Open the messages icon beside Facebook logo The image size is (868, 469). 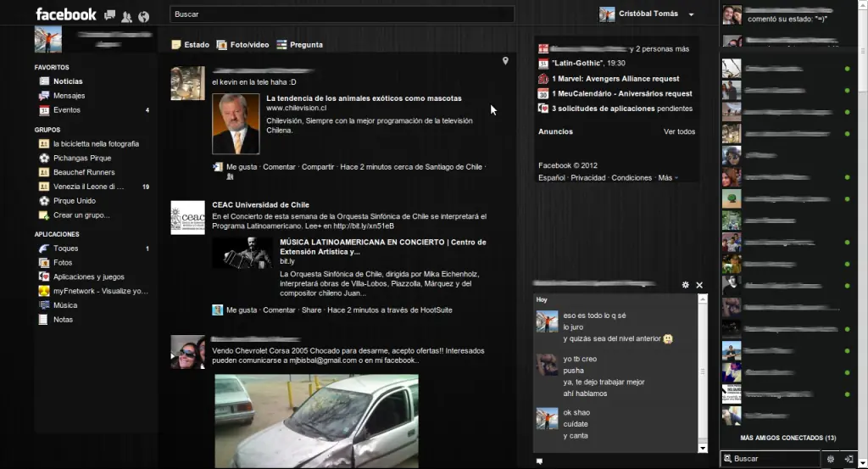[x=109, y=16]
